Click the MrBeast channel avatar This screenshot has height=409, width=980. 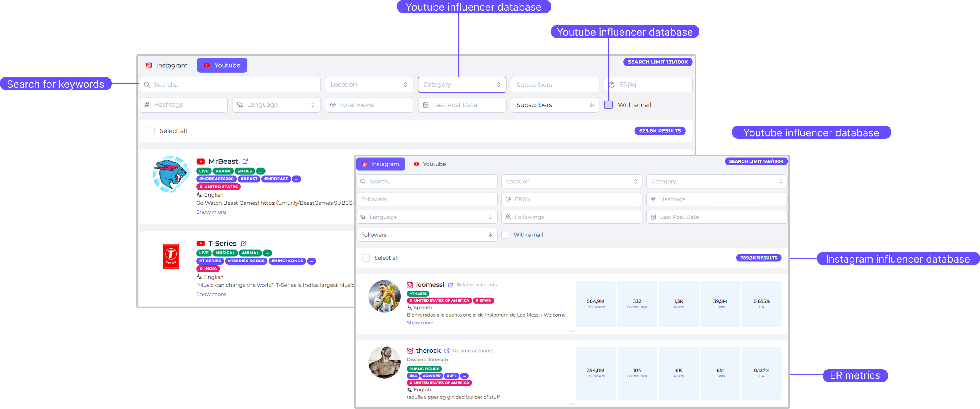pyautogui.click(x=171, y=174)
